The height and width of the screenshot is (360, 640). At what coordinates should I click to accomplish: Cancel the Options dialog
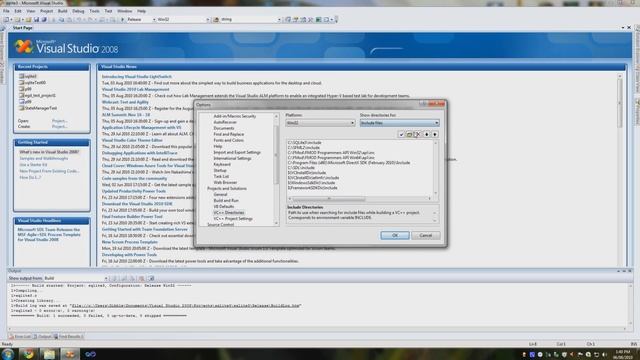coord(425,236)
